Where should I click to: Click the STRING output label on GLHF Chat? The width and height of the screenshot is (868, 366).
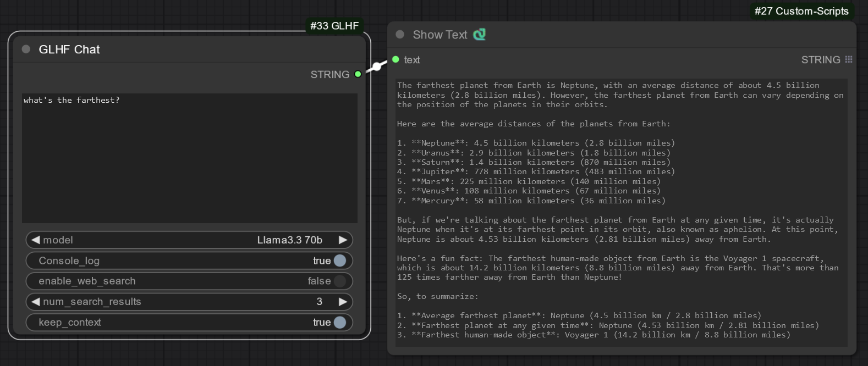coord(330,74)
